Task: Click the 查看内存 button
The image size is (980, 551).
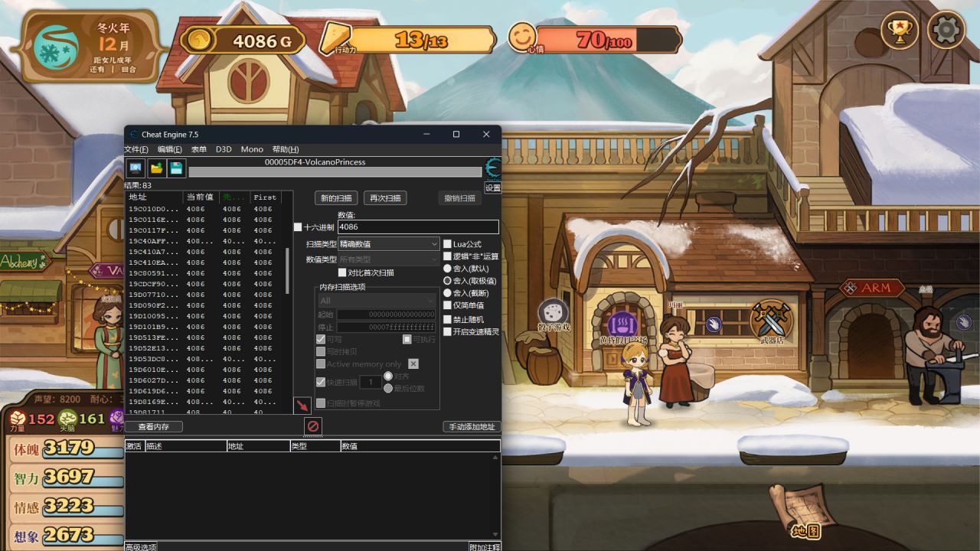Action: point(153,426)
